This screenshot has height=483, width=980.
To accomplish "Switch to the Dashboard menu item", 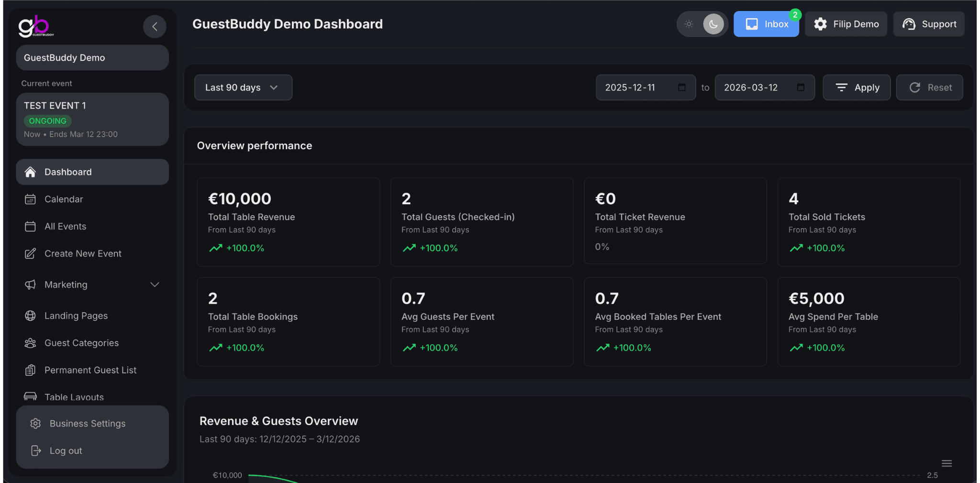I will tap(67, 172).
